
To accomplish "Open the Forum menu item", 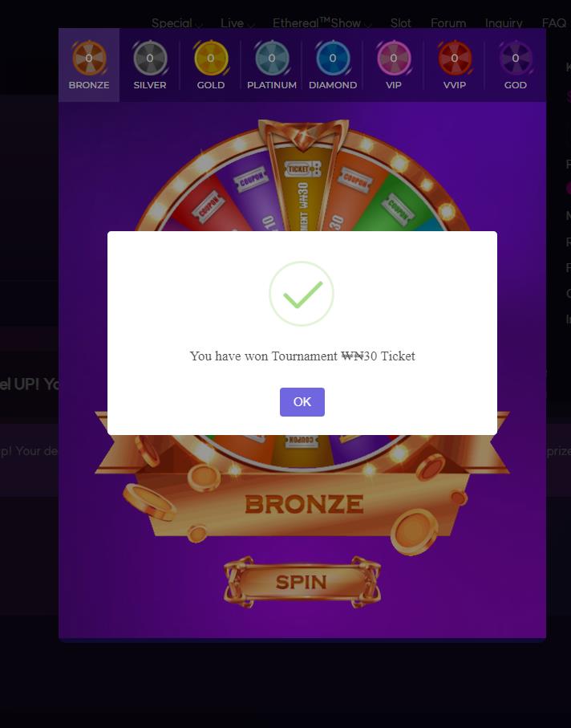I will coord(448,22).
